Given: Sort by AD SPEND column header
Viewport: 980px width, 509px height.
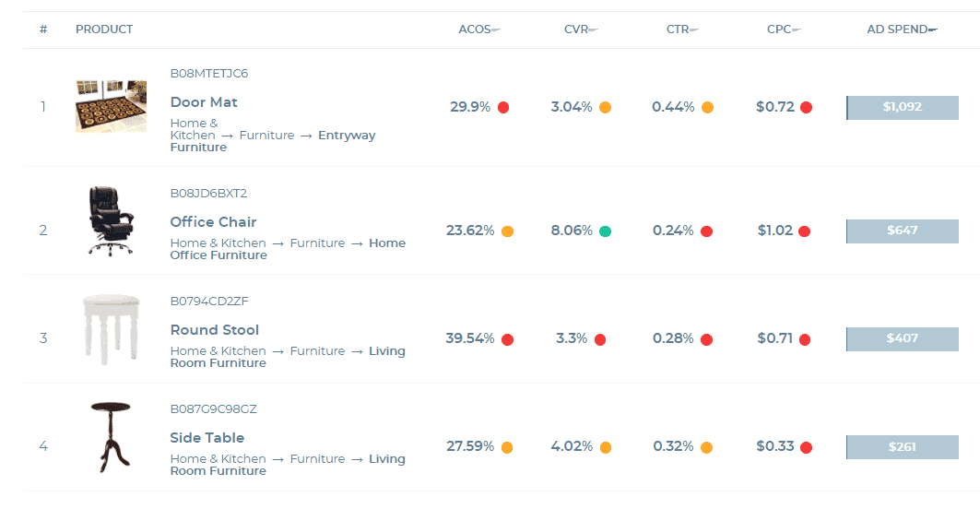Looking at the screenshot, I should [902, 30].
